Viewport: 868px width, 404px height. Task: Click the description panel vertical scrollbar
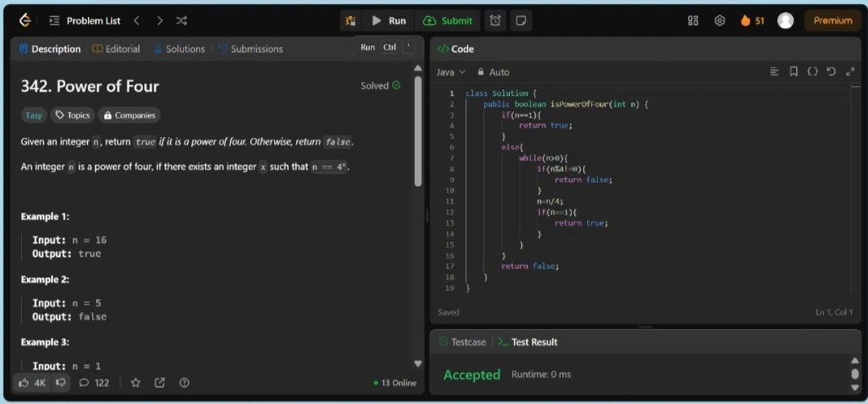[417, 129]
